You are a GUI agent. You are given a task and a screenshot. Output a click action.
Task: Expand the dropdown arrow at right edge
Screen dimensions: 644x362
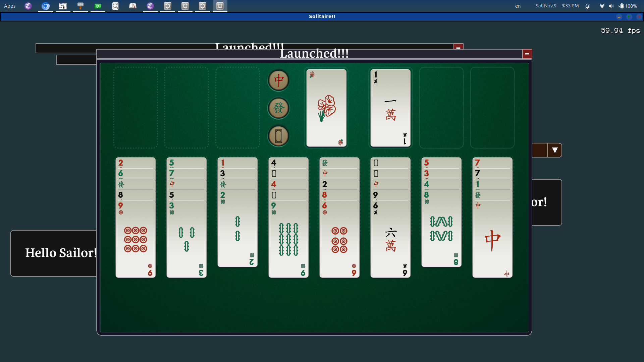(x=555, y=150)
